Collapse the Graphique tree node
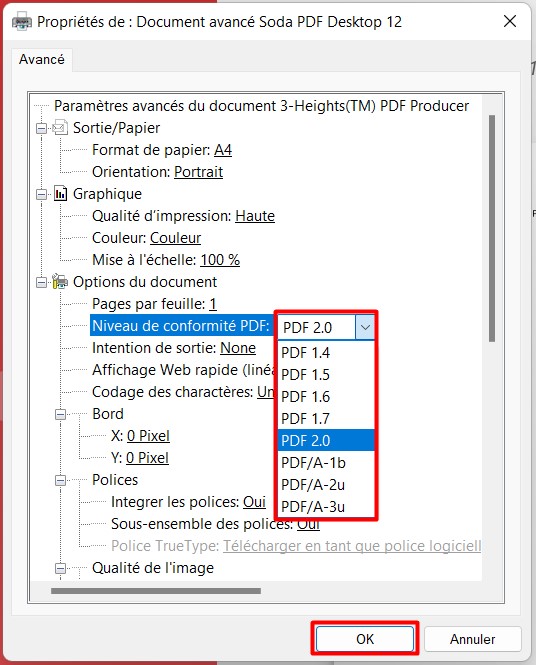The width and height of the screenshot is (536, 665). 41,194
